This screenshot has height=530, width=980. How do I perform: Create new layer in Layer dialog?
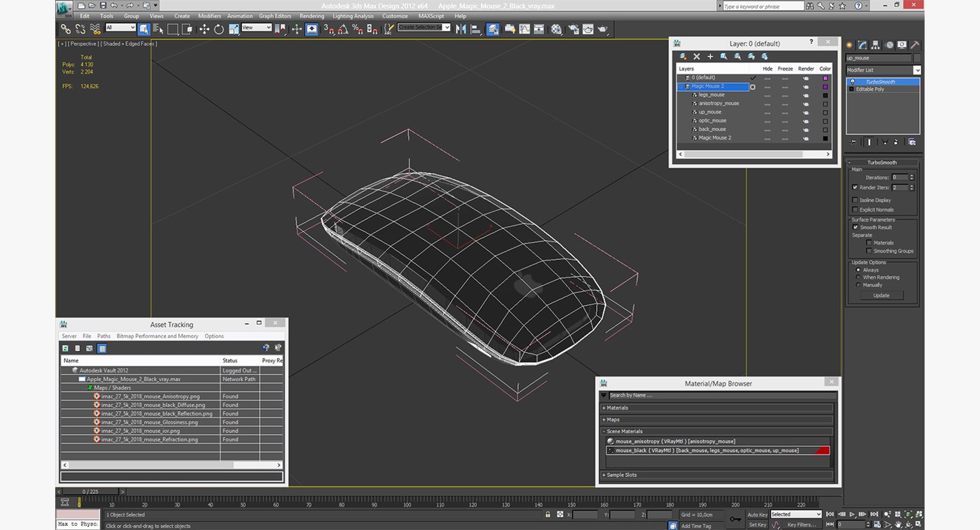tap(683, 57)
